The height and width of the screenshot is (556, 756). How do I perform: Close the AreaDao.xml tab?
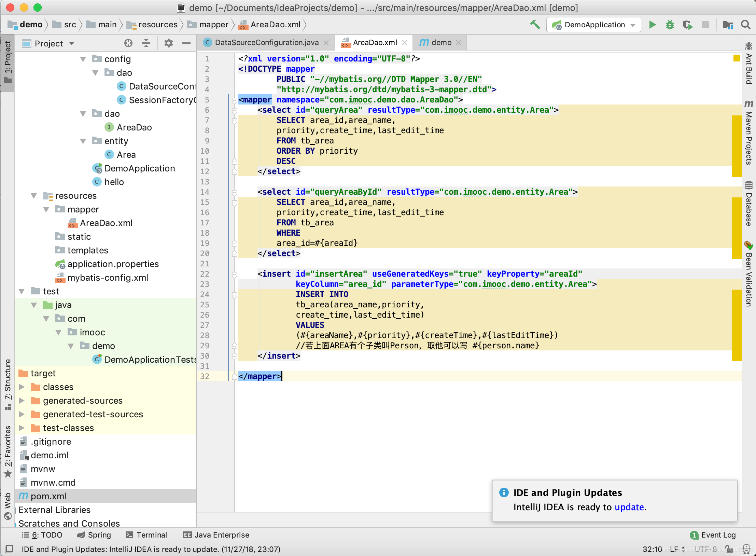pyautogui.click(x=405, y=43)
